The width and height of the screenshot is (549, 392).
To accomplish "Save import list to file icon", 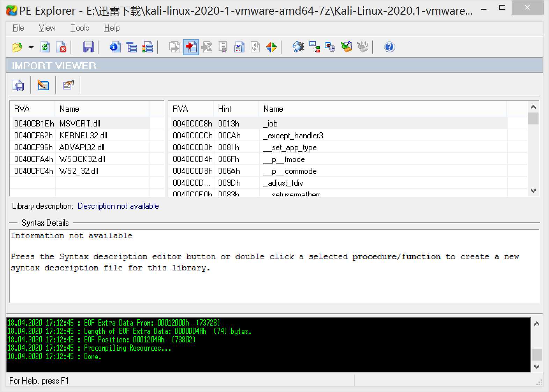I will pyautogui.click(x=18, y=85).
